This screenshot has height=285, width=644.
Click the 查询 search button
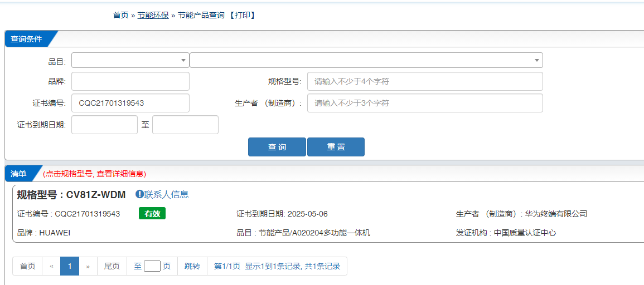click(x=277, y=147)
